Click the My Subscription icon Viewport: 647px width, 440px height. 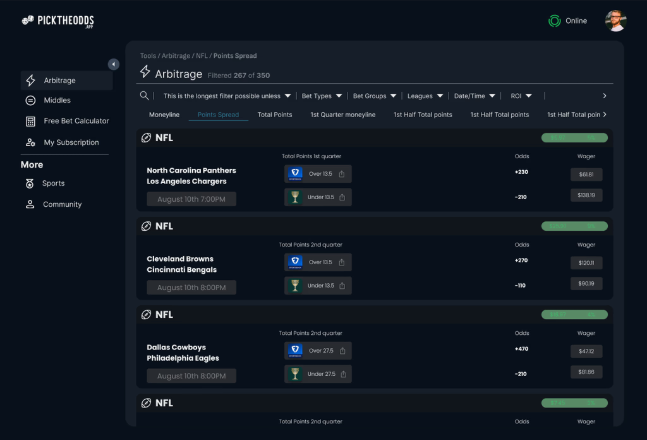pos(31,142)
